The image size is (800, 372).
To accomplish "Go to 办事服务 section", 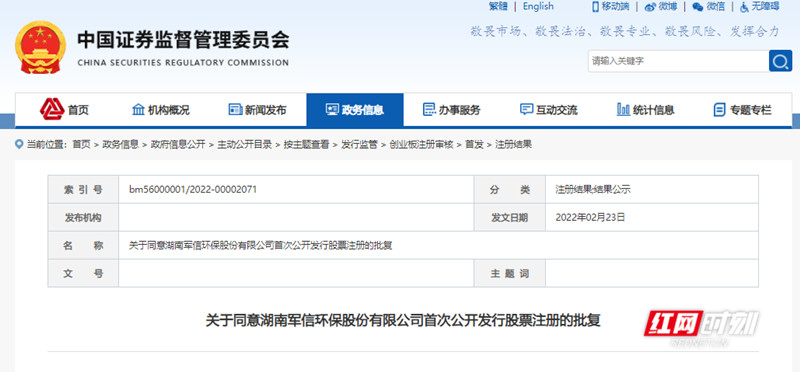I will click(x=452, y=110).
